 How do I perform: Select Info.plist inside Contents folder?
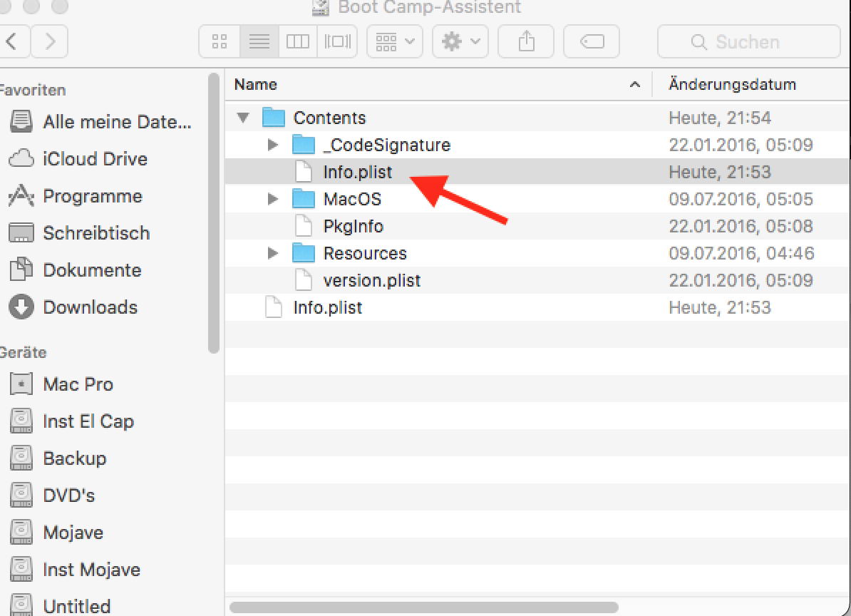pos(357,172)
